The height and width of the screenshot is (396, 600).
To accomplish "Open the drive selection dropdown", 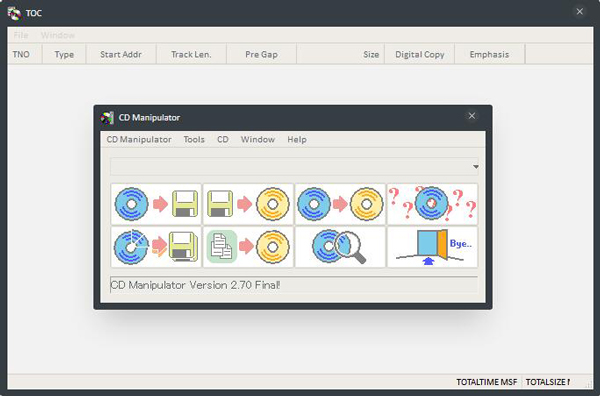I will coord(294,167).
